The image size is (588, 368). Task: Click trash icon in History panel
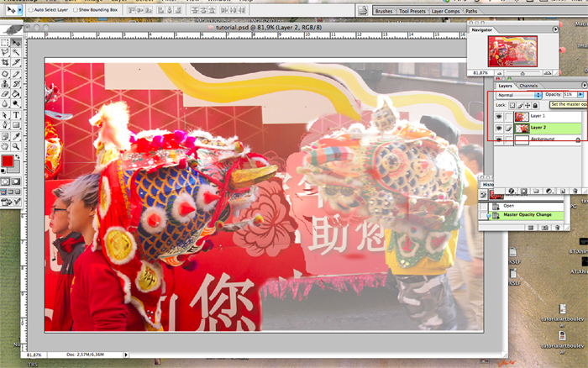[x=558, y=228]
